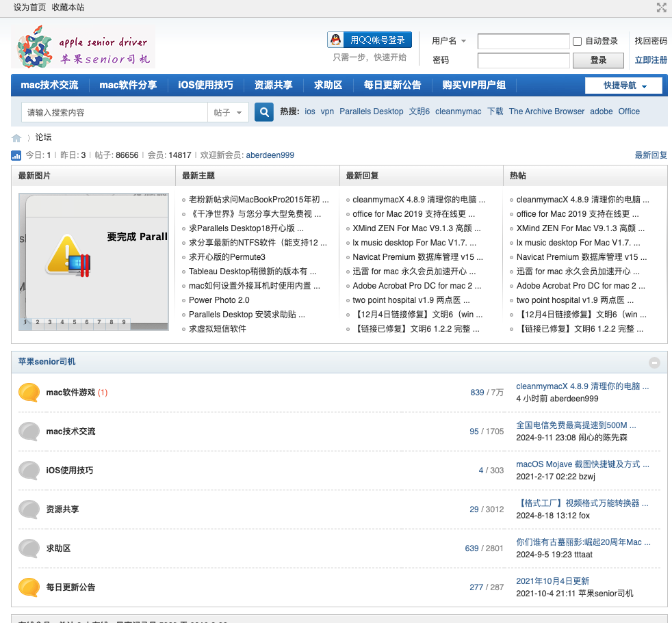Click hot search term cleanmymac

(458, 111)
